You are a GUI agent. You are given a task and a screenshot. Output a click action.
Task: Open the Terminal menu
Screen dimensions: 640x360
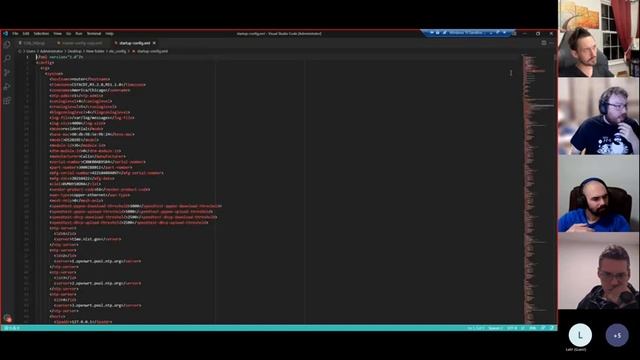tap(93, 33)
